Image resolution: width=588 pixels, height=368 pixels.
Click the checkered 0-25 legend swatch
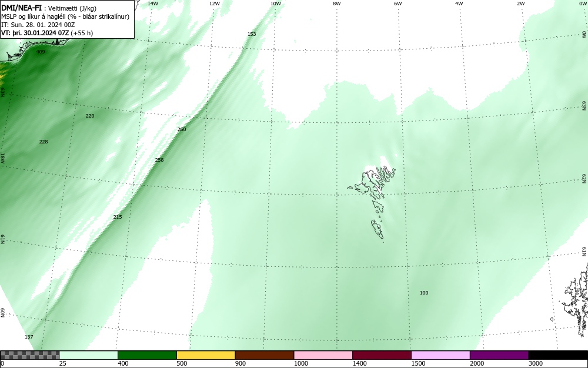tap(29, 355)
